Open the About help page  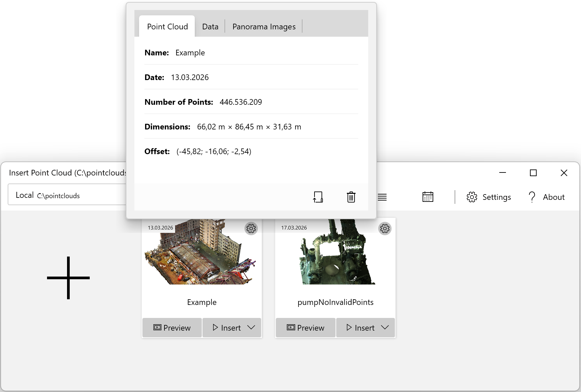547,197
